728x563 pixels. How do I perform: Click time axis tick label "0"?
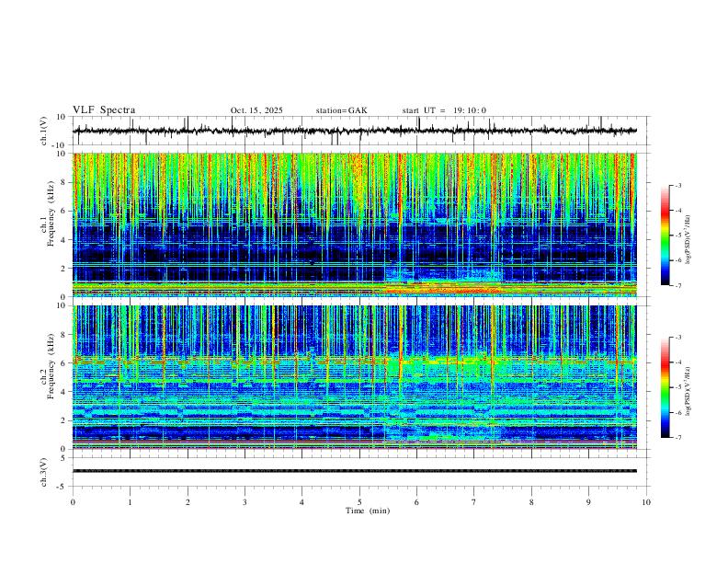[73, 502]
